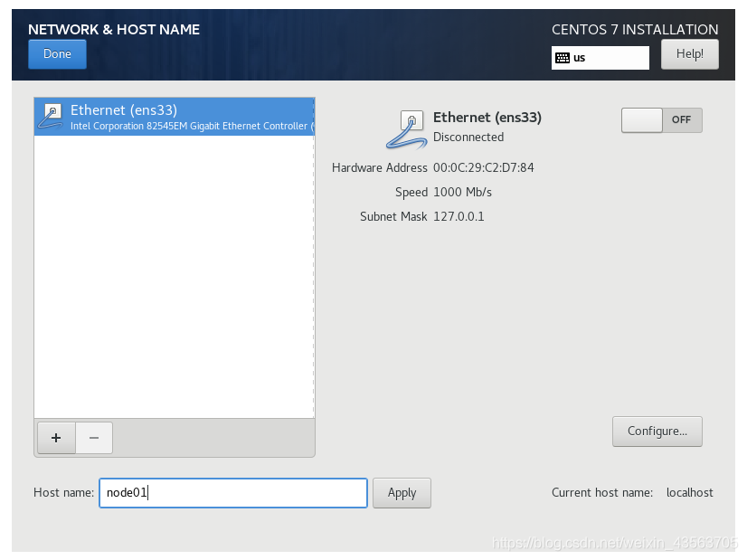Screen dimensions: 747x560
Task: Click the Intel Corporation 82545EM controller description
Action: 192,126
